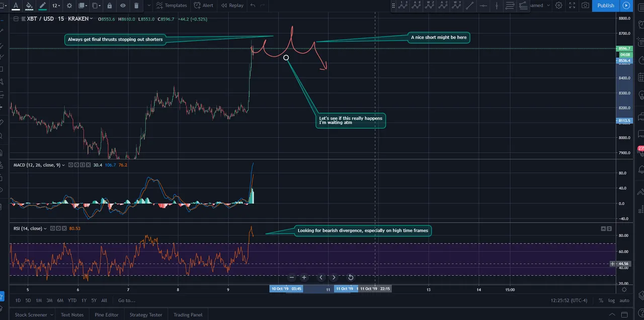644x320 pixels.
Task: Delete the selected drawing with trash icon
Action: (x=136, y=6)
